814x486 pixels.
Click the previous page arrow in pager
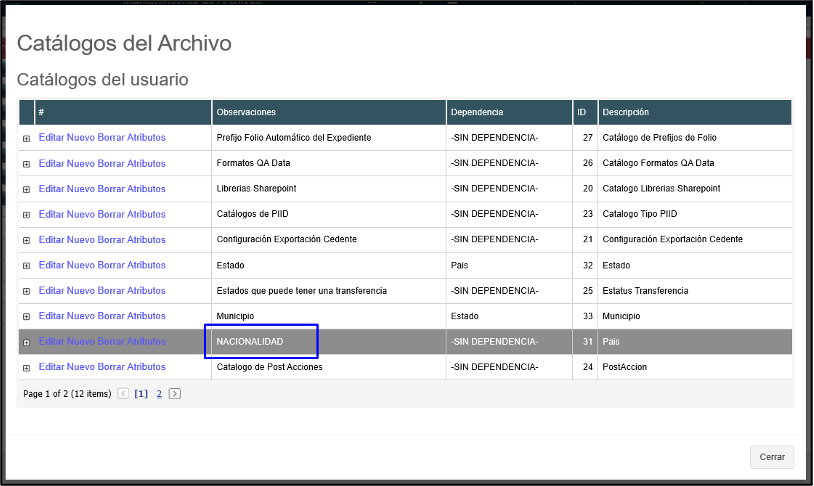coord(123,394)
